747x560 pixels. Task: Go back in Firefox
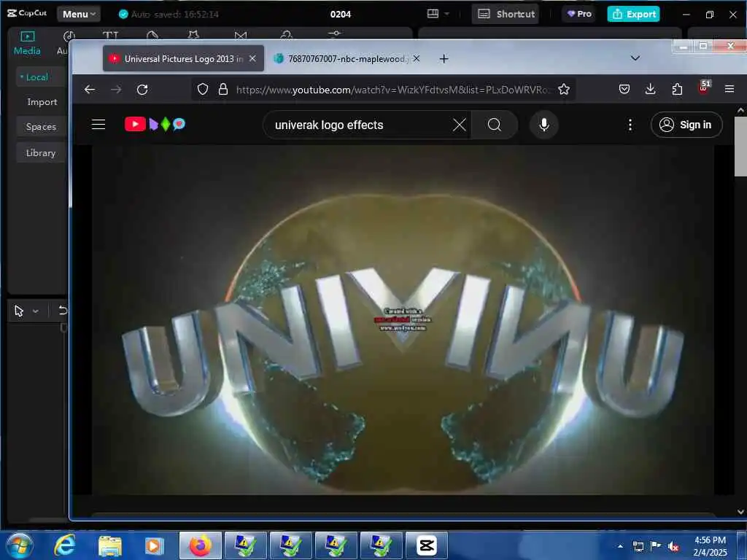click(90, 90)
